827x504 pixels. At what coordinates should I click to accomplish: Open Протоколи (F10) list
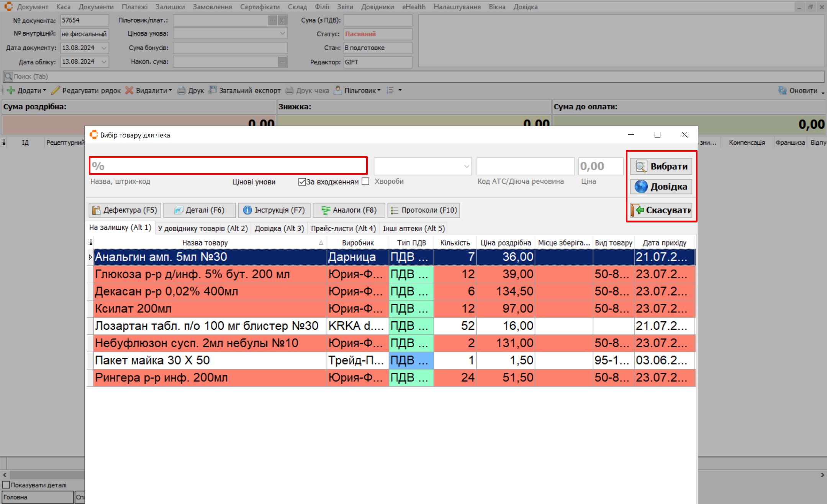423,210
